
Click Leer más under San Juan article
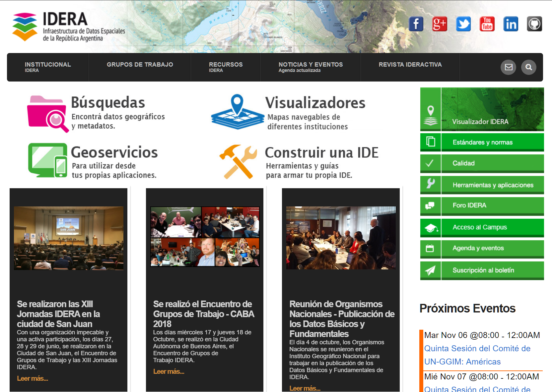click(33, 378)
